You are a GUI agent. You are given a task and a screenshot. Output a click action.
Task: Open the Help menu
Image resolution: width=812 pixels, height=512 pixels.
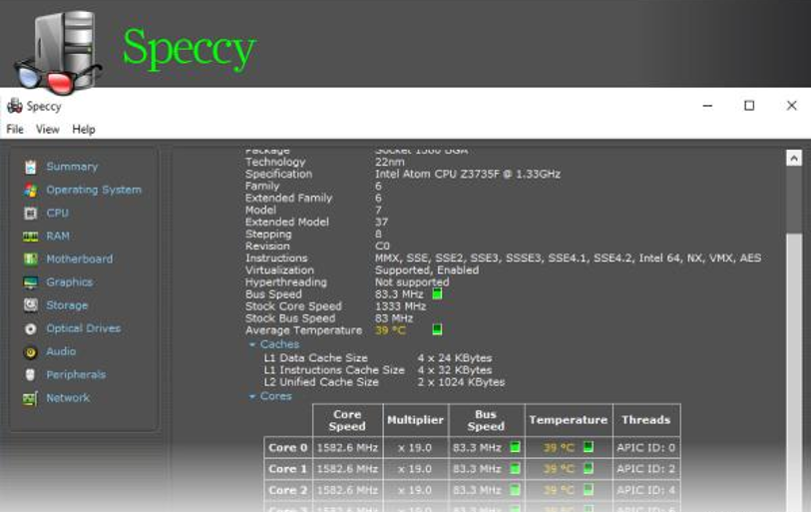click(84, 129)
